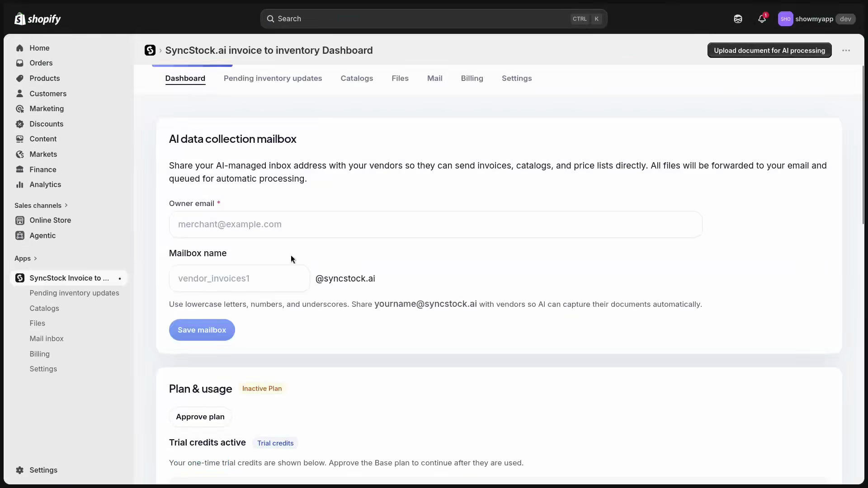Switch to the Pending inventory updates tab
The height and width of the screenshot is (488, 868).
[273, 78]
